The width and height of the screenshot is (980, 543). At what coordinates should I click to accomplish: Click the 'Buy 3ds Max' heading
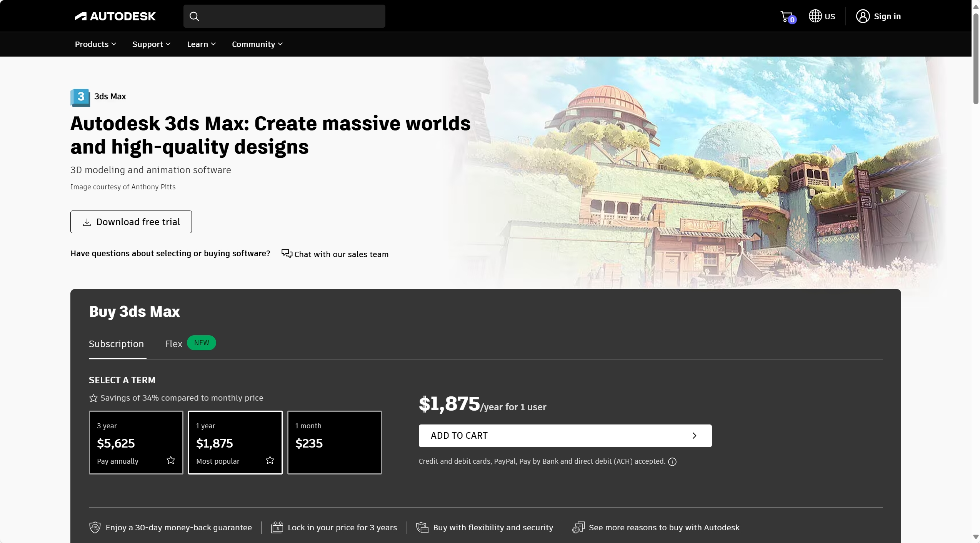coord(135,312)
